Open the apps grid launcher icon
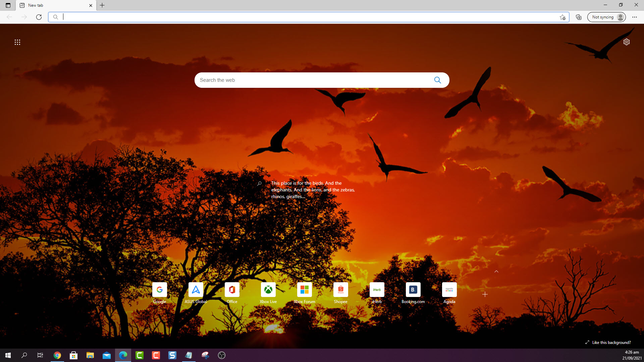Image resolution: width=644 pixels, height=362 pixels. coord(17,42)
